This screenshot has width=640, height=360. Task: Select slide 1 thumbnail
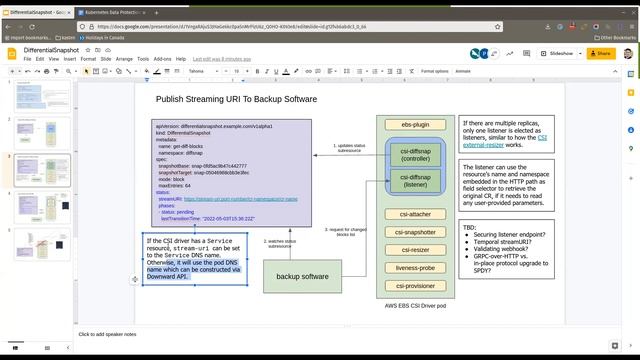pos(42,96)
